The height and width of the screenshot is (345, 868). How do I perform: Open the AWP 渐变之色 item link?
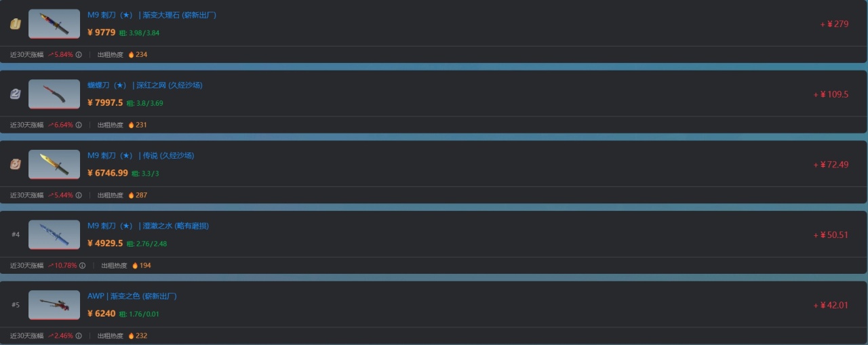point(132,296)
